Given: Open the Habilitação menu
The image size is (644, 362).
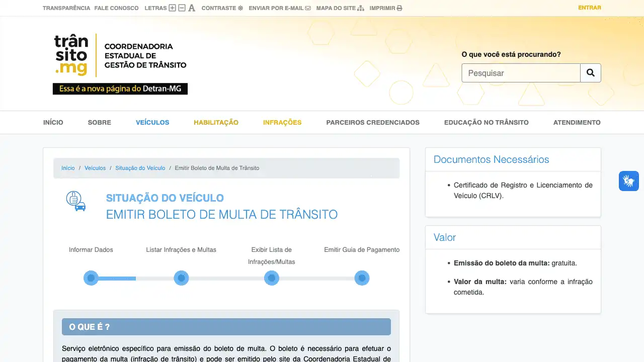Looking at the screenshot, I should [x=216, y=122].
